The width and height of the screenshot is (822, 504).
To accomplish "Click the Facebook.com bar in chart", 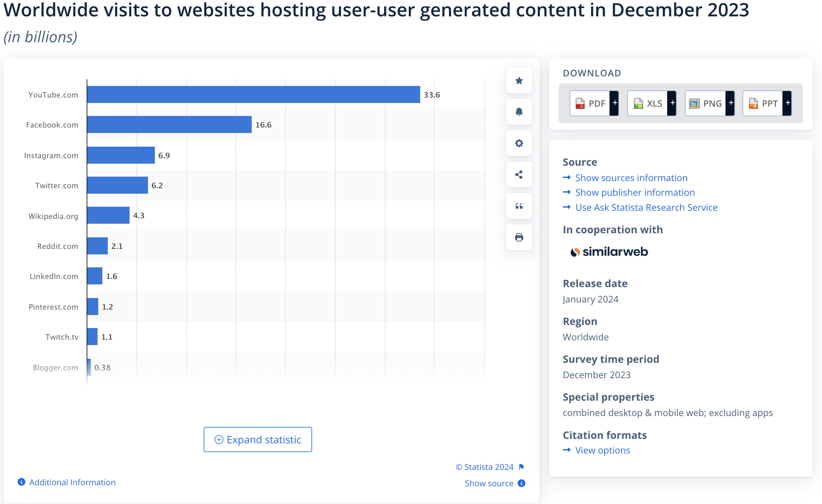I will coord(170,124).
